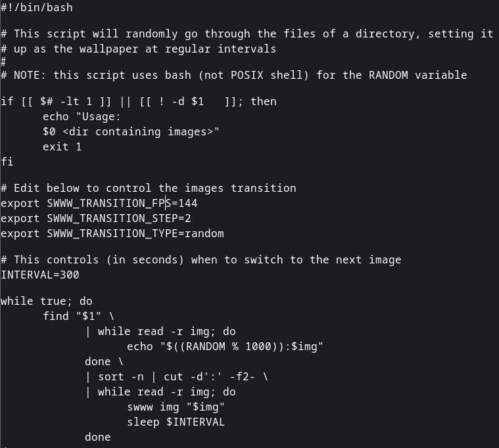Viewport: 499px width, 448px height.
Task: Click the find "$1" command
Action: coord(72,317)
